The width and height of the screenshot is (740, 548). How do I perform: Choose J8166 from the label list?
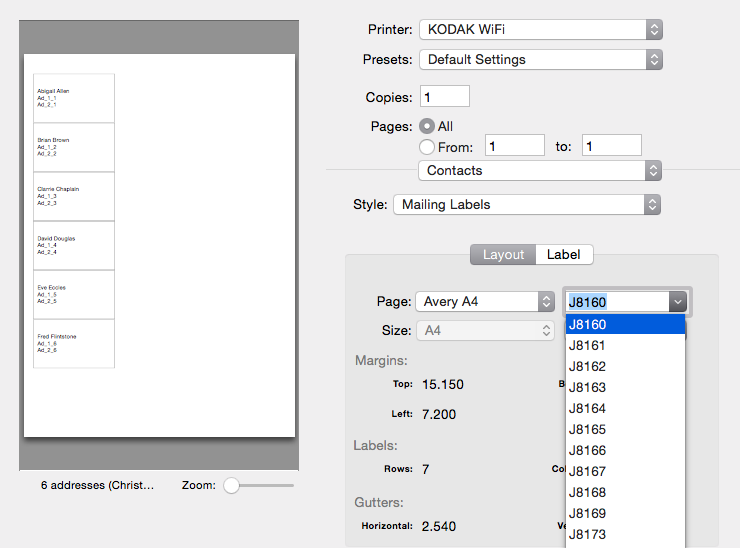point(625,451)
